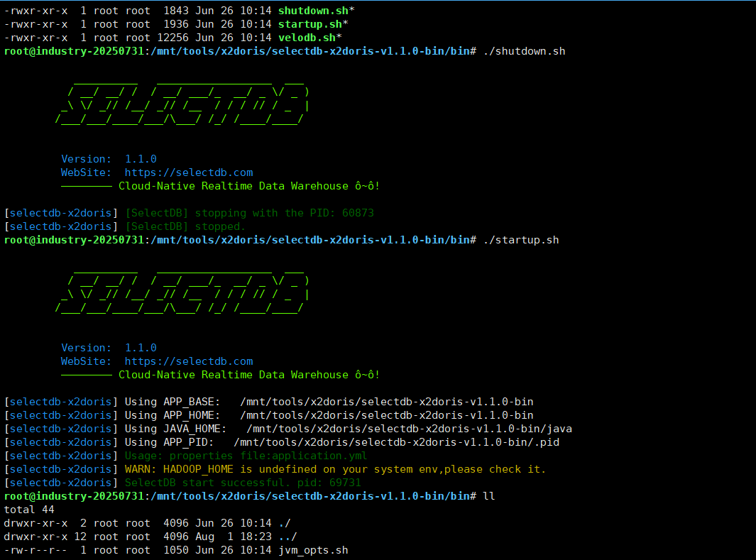Click root@industry-20250731 prompt before ./startup.sh

click(x=74, y=240)
